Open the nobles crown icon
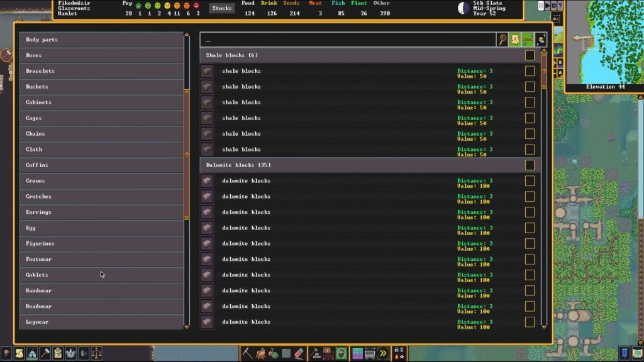This screenshot has height=362, width=644. coord(70,353)
